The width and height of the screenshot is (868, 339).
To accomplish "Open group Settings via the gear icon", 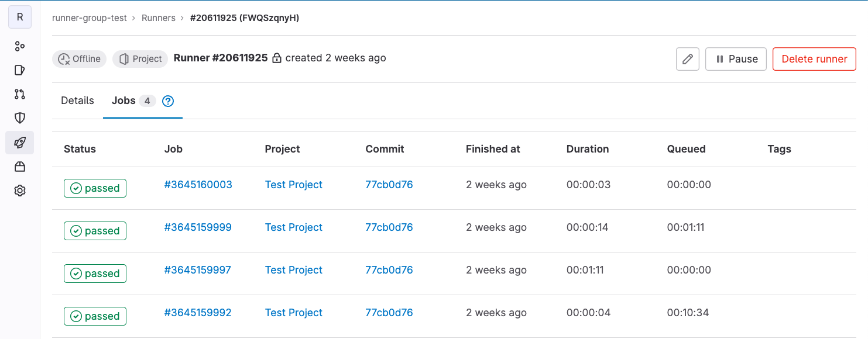I will (19, 191).
